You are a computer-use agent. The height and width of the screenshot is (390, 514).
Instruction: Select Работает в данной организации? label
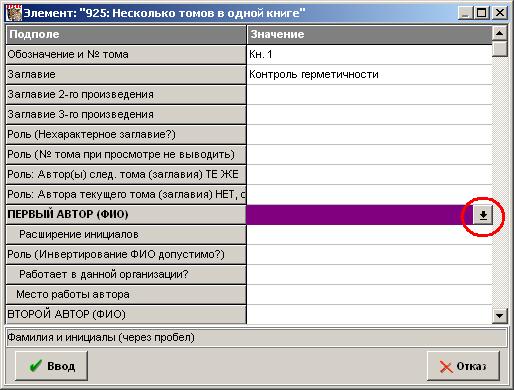point(126,274)
